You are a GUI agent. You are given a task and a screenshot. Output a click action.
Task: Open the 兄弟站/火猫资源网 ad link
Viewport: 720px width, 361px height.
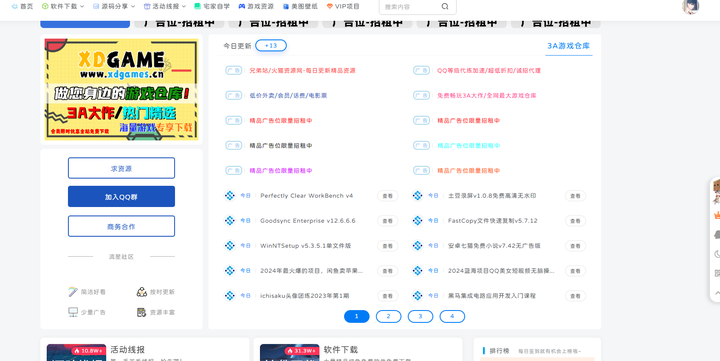pos(302,71)
